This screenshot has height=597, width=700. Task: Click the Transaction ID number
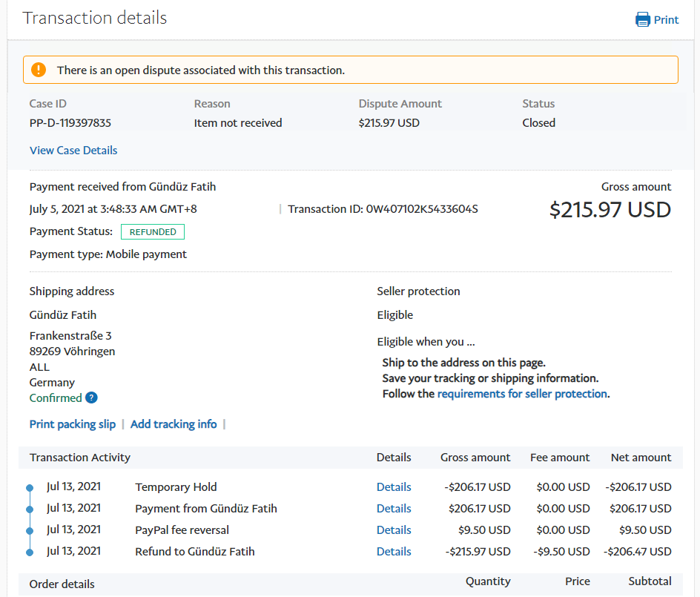pyautogui.click(x=422, y=209)
